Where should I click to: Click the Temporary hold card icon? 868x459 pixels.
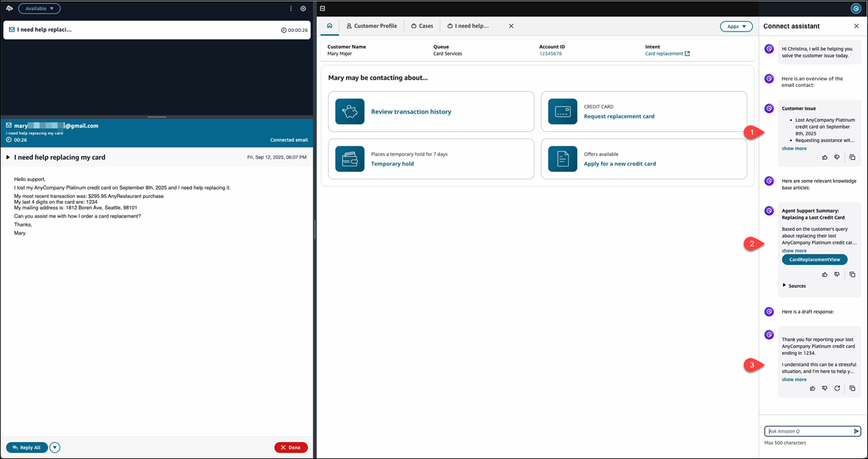pyautogui.click(x=350, y=158)
